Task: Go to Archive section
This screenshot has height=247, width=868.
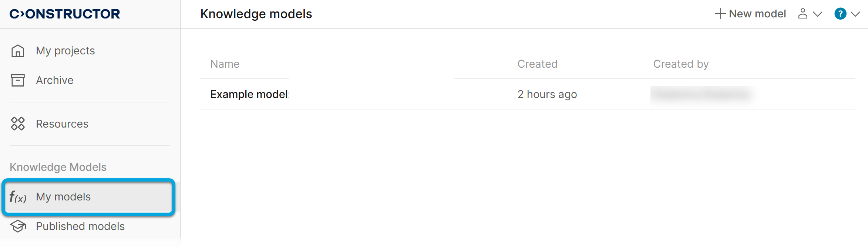Action: [54, 80]
